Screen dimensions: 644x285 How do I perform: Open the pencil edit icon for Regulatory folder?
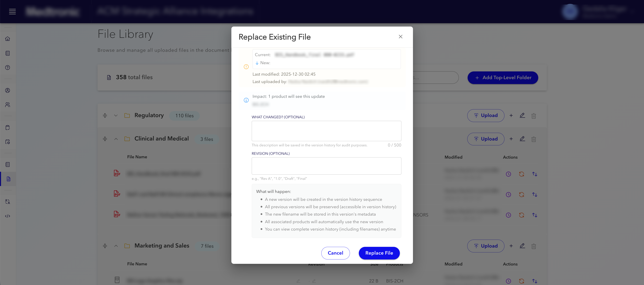pos(522,116)
